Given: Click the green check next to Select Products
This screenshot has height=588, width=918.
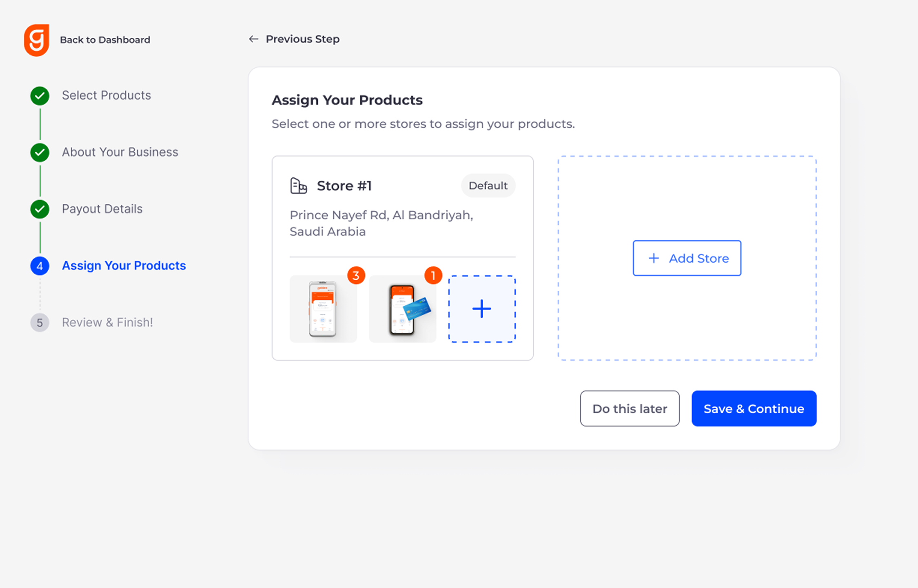Looking at the screenshot, I should [x=40, y=96].
